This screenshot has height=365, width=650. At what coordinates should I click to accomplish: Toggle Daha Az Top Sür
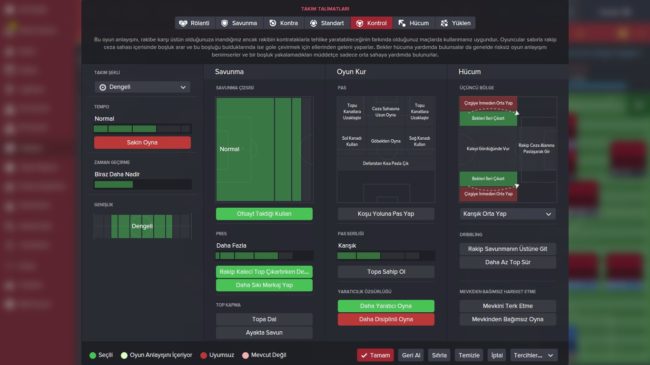click(x=508, y=262)
